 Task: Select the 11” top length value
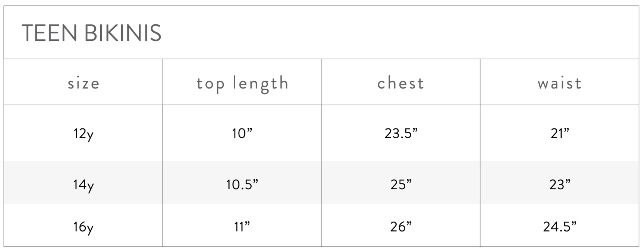tap(242, 227)
